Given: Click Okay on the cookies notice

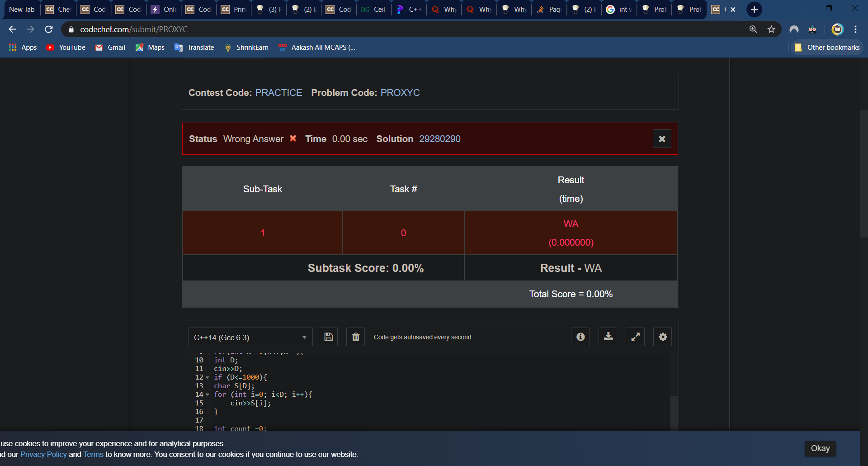Looking at the screenshot, I should 820,448.
